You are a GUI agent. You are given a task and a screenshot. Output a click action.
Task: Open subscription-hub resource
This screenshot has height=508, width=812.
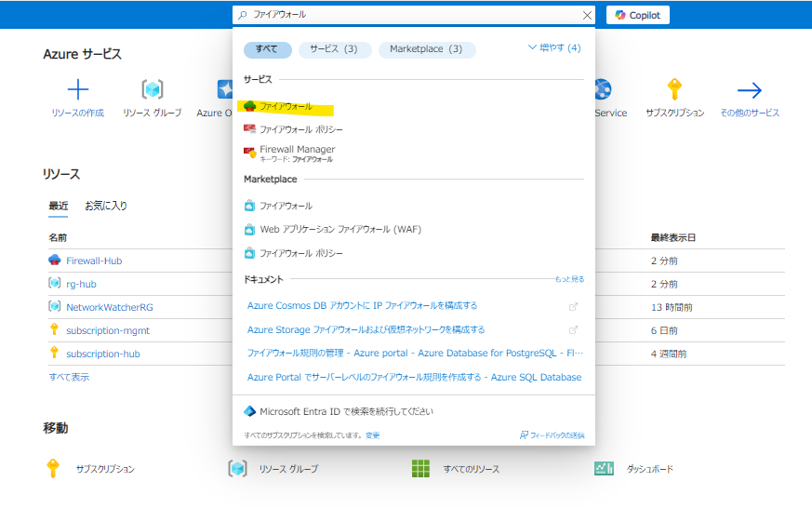click(103, 354)
